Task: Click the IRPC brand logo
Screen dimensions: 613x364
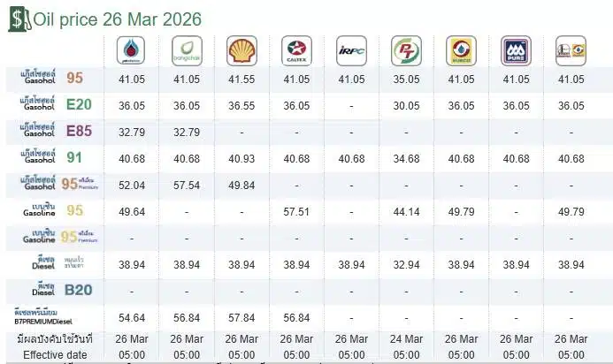Action: 351,51
